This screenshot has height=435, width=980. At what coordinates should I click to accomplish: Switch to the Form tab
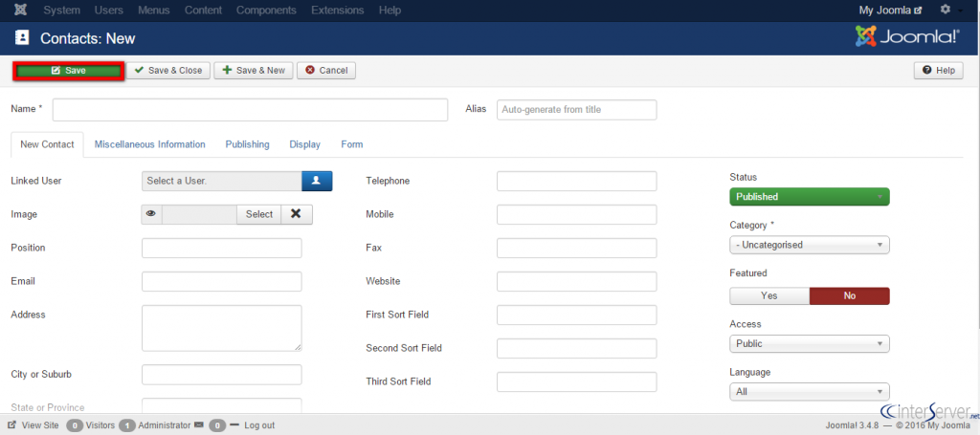click(x=352, y=144)
